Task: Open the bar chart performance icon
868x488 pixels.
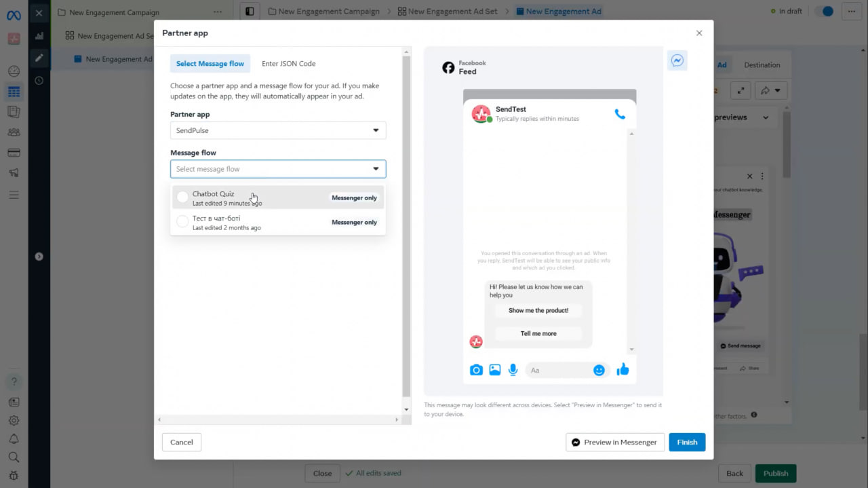Action: pos(39,36)
